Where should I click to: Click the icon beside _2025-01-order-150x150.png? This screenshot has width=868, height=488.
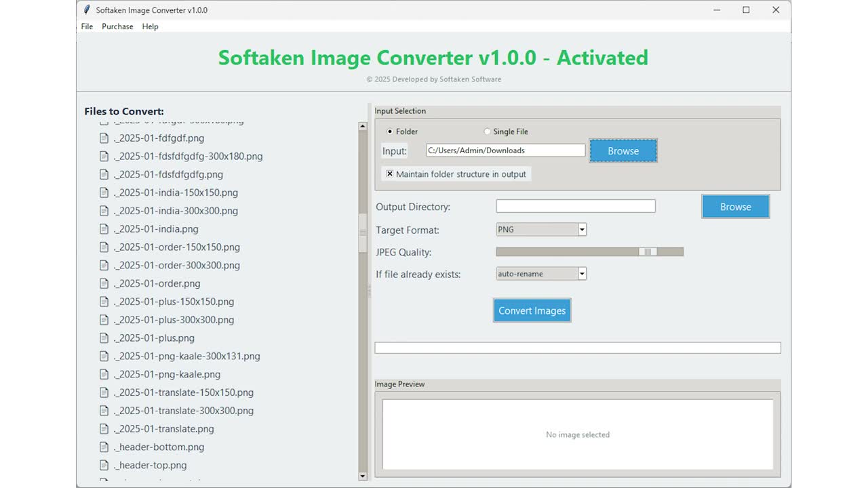104,247
